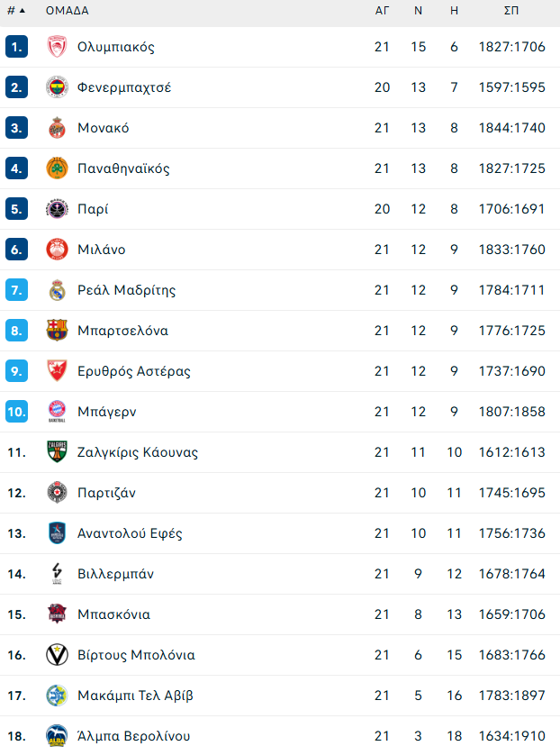Open the Ερυθρός Αστέρας team link
The image size is (560, 755).
tap(133, 371)
